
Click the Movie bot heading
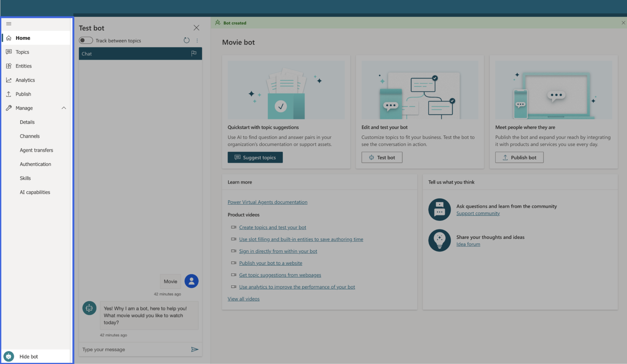point(238,42)
